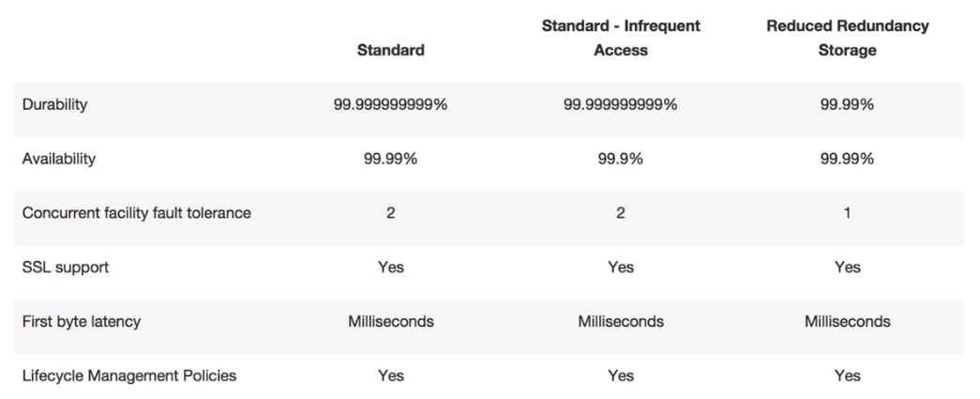This screenshot has height=399, width=980.
Task: Click the 99.9% Availability value
Action: click(621, 159)
